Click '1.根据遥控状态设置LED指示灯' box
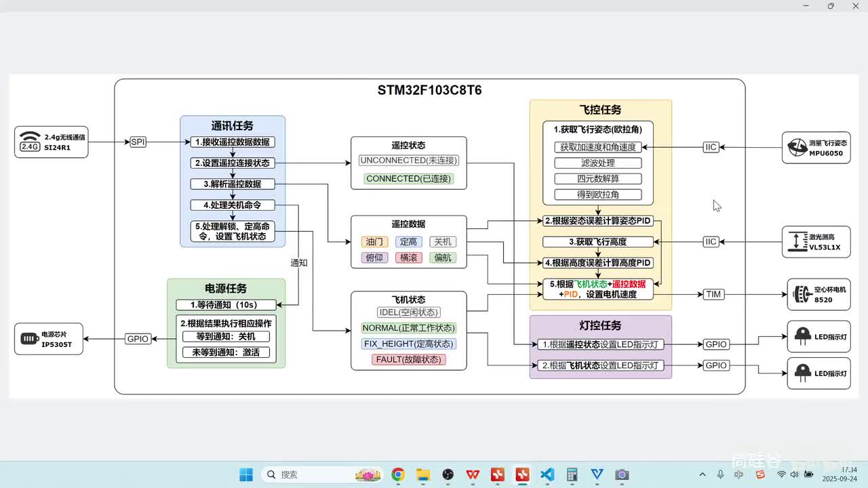Screen dimensions: 868x488 pyautogui.click(x=600, y=344)
